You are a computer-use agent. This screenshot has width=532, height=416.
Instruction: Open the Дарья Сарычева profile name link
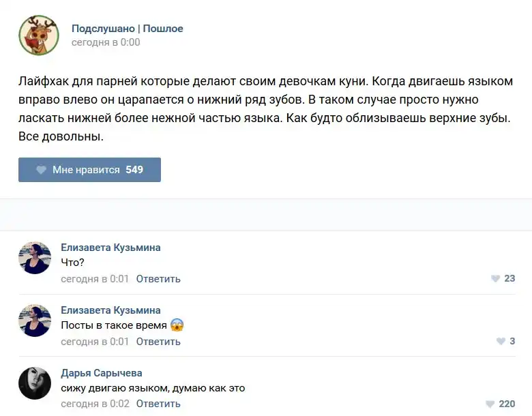(x=102, y=373)
